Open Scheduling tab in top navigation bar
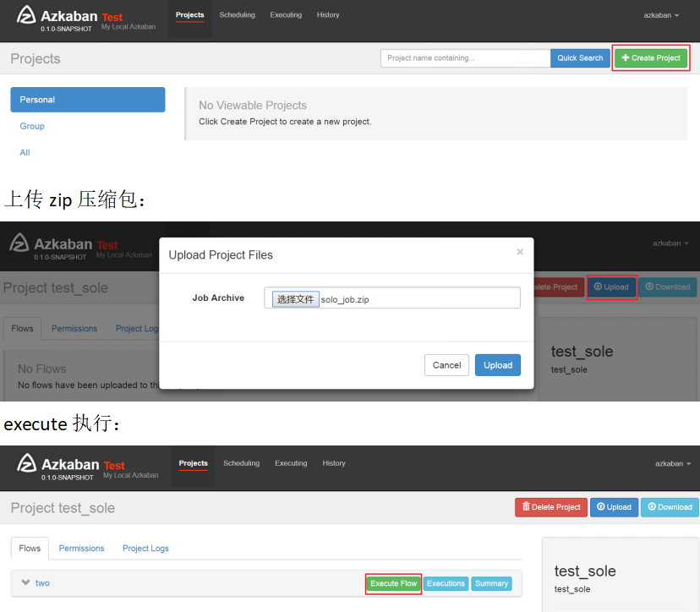700x612 pixels. (237, 14)
